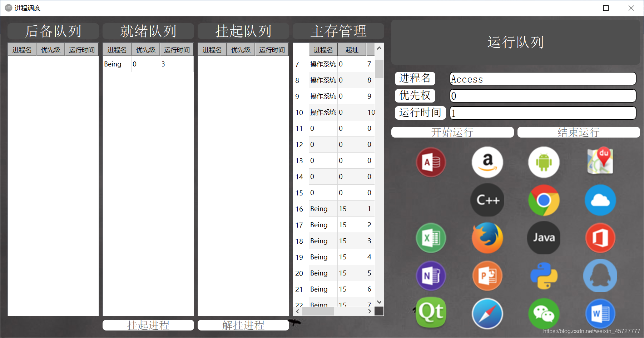Select the WeChat icon
Image resolution: width=644 pixels, height=338 pixels.
(x=544, y=314)
